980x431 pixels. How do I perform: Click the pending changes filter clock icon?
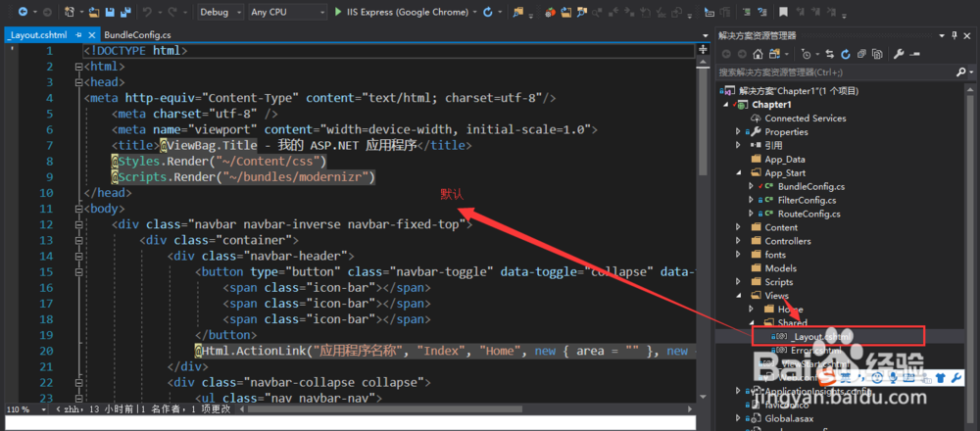[x=807, y=54]
